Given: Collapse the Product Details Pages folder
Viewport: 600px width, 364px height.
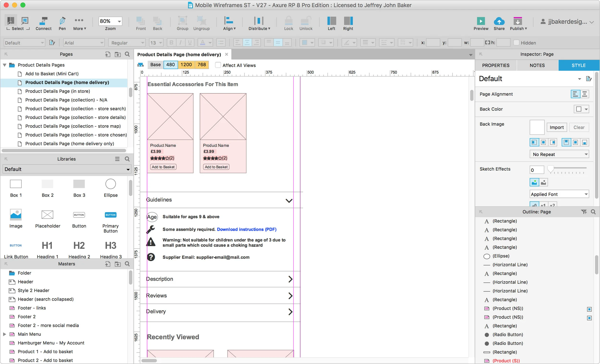Looking at the screenshot, I should point(5,65).
